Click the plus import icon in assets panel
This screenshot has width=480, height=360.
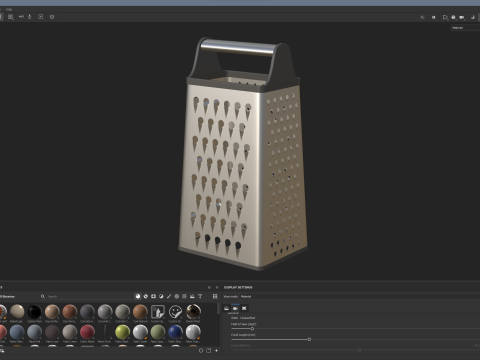pyautogui.click(x=217, y=350)
